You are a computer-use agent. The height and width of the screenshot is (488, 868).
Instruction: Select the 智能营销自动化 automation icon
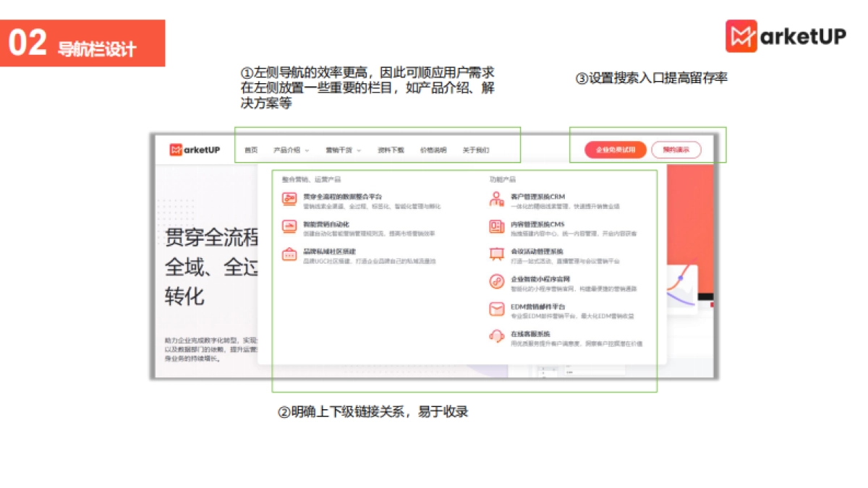click(288, 225)
